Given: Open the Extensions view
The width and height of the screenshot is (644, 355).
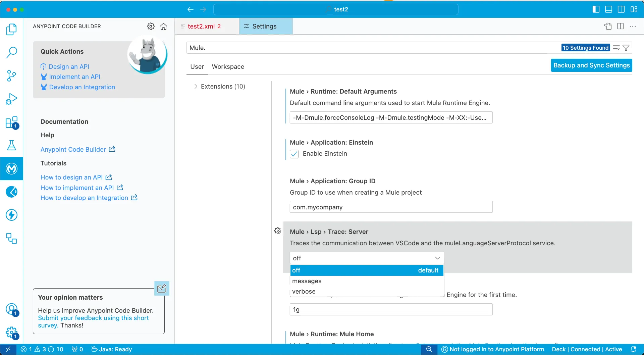Looking at the screenshot, I should (x=11, y=122).
